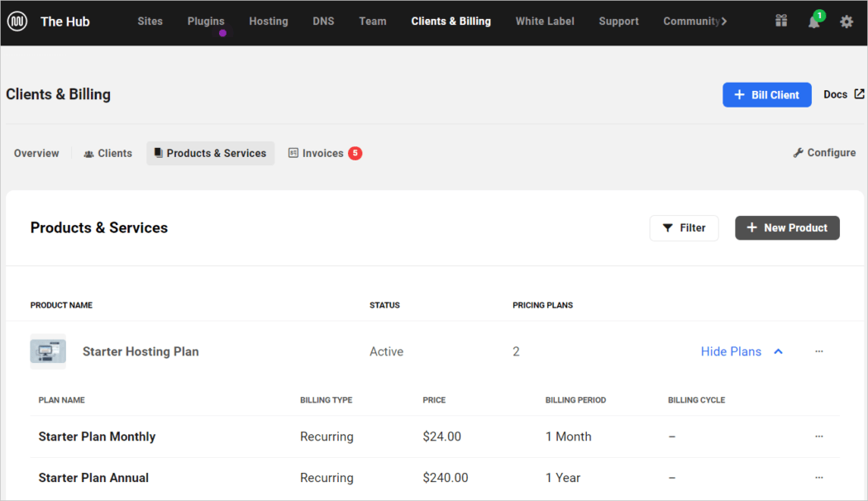Image resolution: width=868 pixels, height=501 pixels.
Task: Open settings with the gear icon
Action: pyautogui.click(x=846, y=21)
